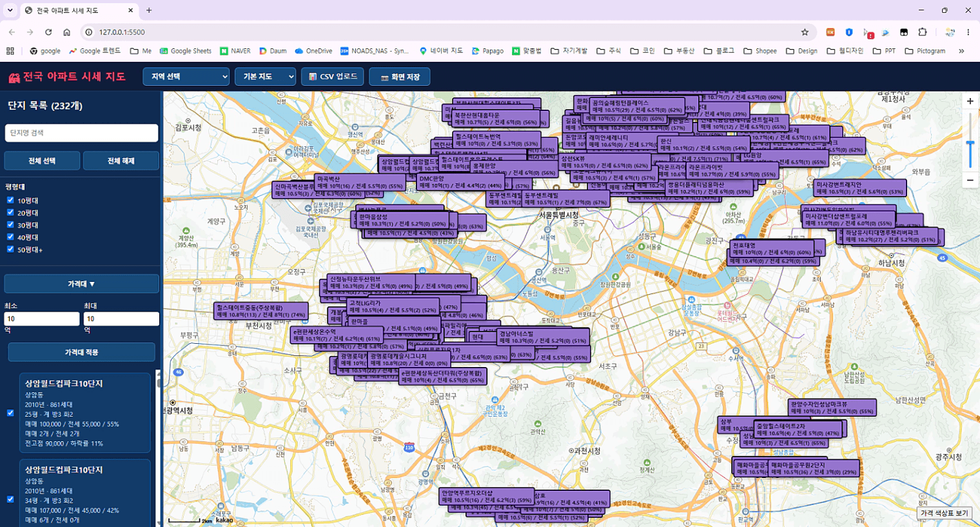Open the tab search dropdown arrow
The image size is (980, 527).
[10, 10]
